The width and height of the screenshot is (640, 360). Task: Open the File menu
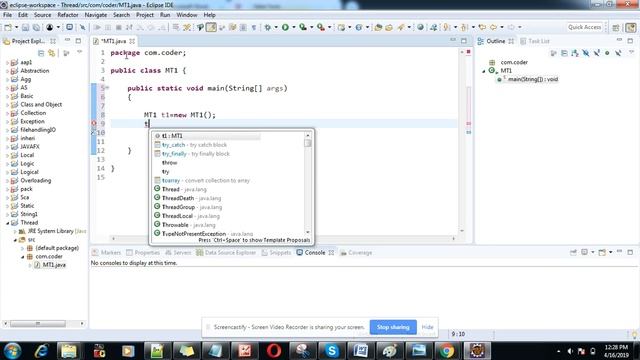[7, 15]
